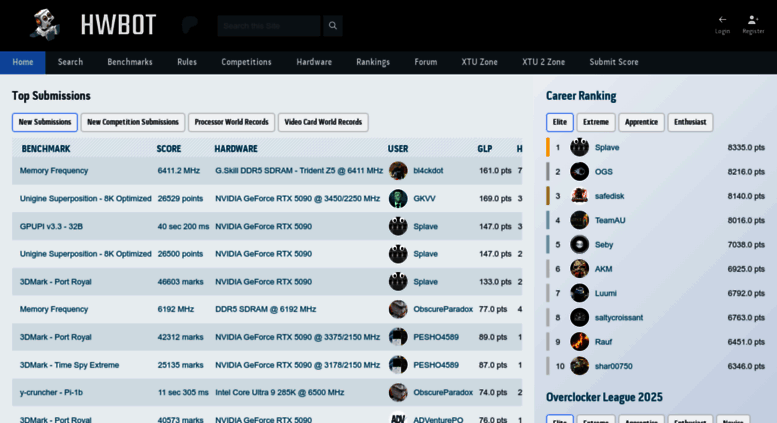The image size is (777, 423).
Task: Click the HWBOT wordmark text logo
Action: click(118, 25)
